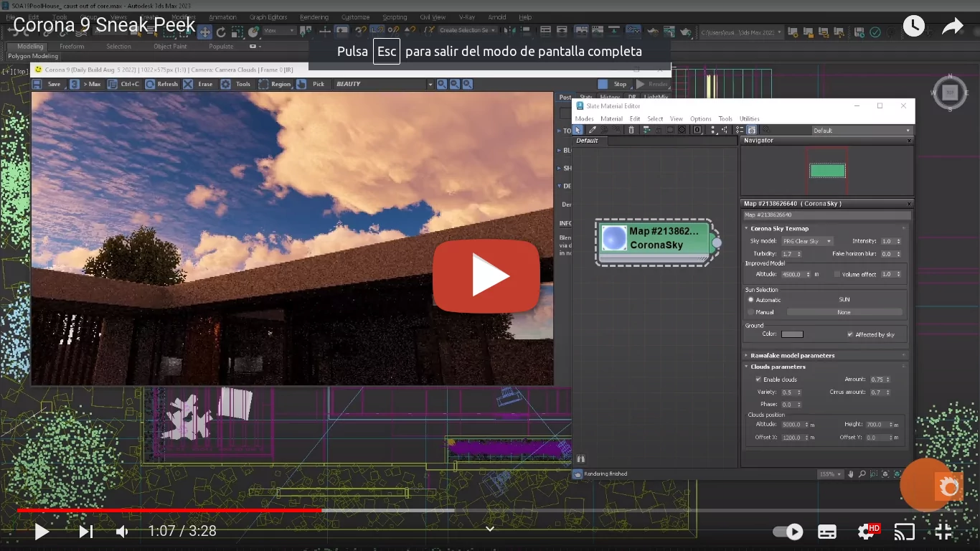This screenshot has width=980, height=551.
Task: Click the YouTube Share arrow icon
Action: [x=952, y=27]
